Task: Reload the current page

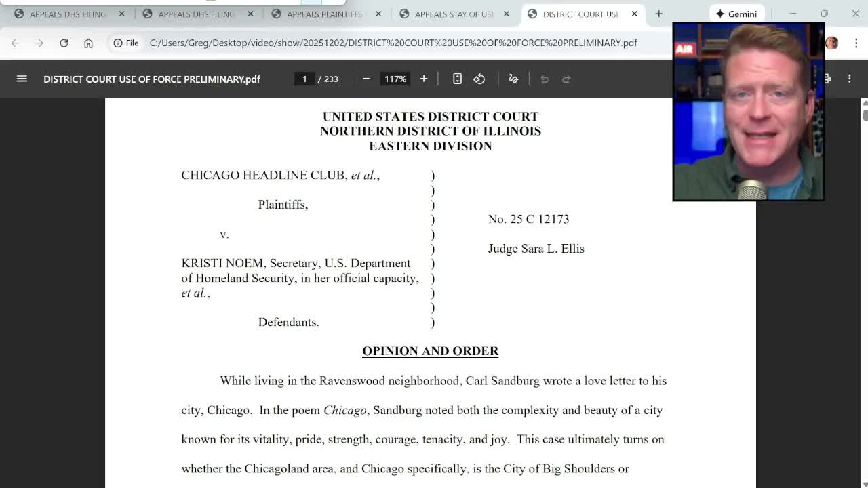Action: tap(64, 43)
